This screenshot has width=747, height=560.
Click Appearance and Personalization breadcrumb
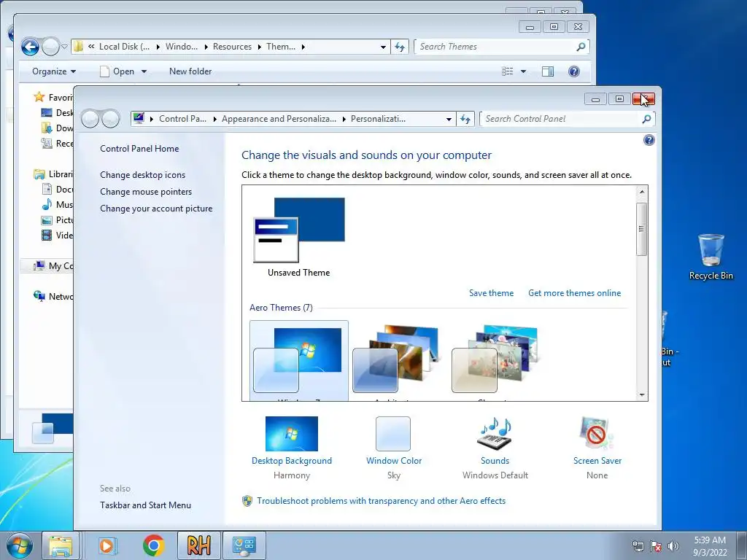tap(279, 119)
